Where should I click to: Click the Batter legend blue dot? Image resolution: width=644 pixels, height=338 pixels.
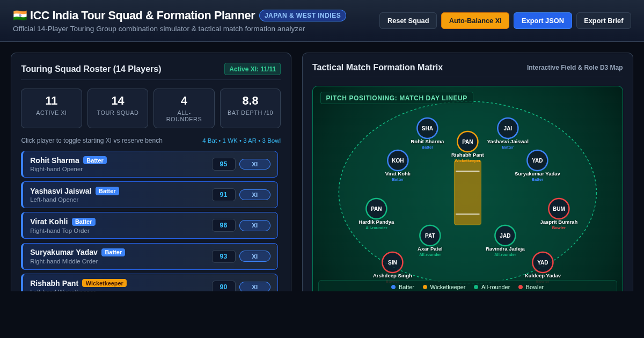(393, 287)
